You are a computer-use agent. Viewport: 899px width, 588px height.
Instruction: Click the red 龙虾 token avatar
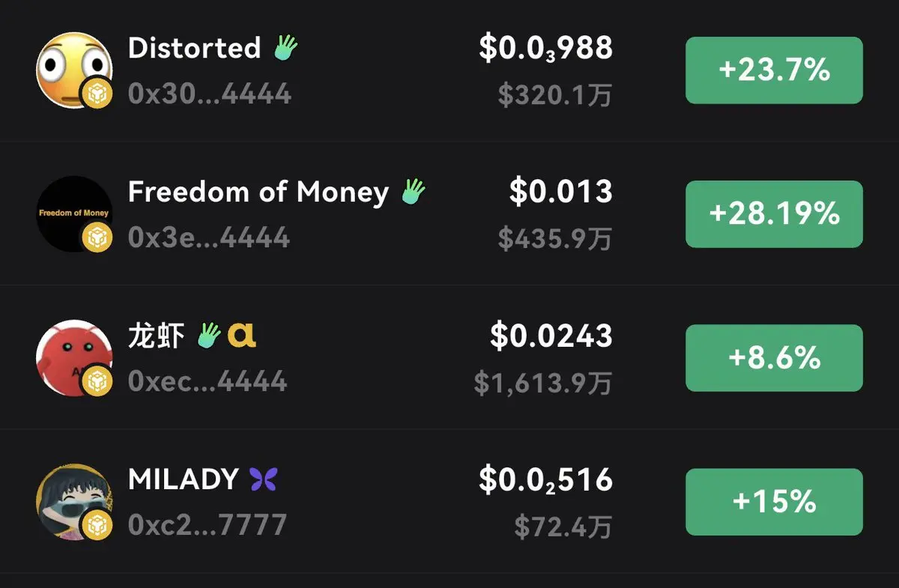tap(73, 357)
